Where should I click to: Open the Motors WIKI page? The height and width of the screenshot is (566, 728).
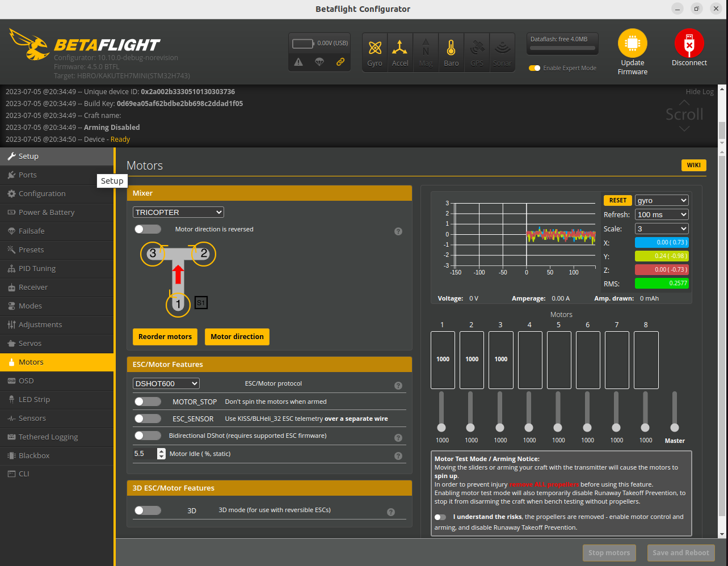pos(693,165)
